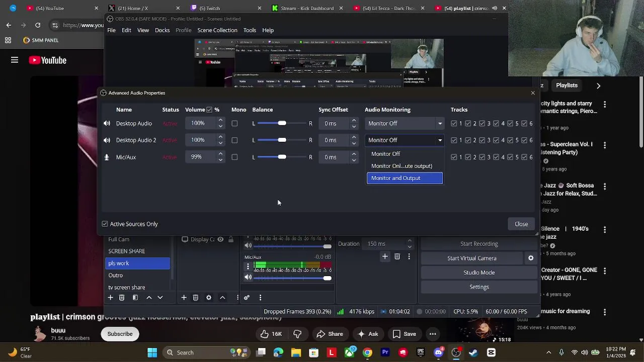Toggle Volume percent checkbox in header

[x=209, y=110]
